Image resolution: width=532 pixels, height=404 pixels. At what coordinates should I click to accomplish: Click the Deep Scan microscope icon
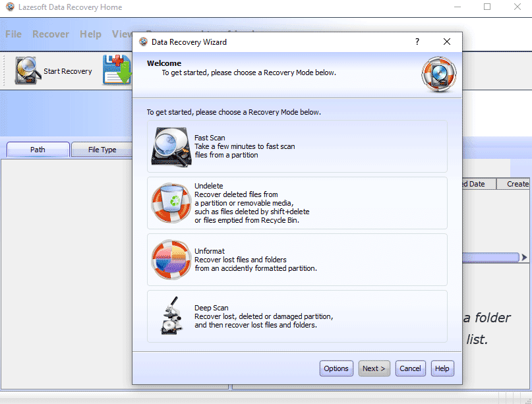[171, 316]
